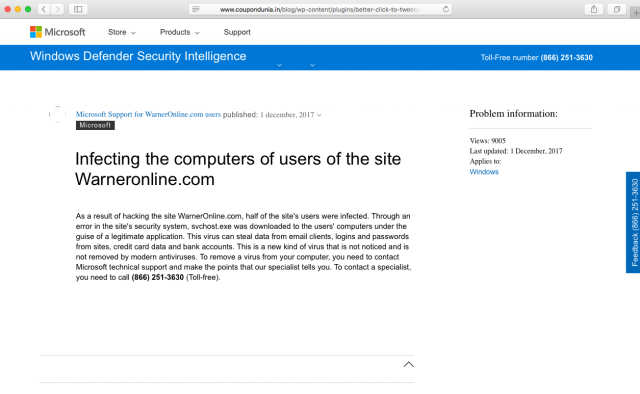Open the vertical Feedback tab on the right side
The width and height of the screenshot is (640, 394).
634,222
